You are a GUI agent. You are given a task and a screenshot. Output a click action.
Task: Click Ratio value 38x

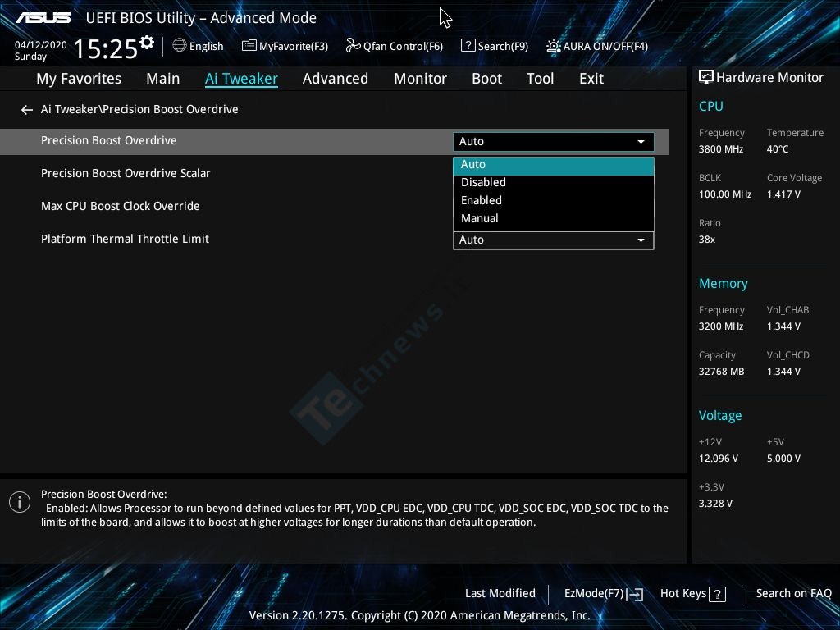click(707, 240)
